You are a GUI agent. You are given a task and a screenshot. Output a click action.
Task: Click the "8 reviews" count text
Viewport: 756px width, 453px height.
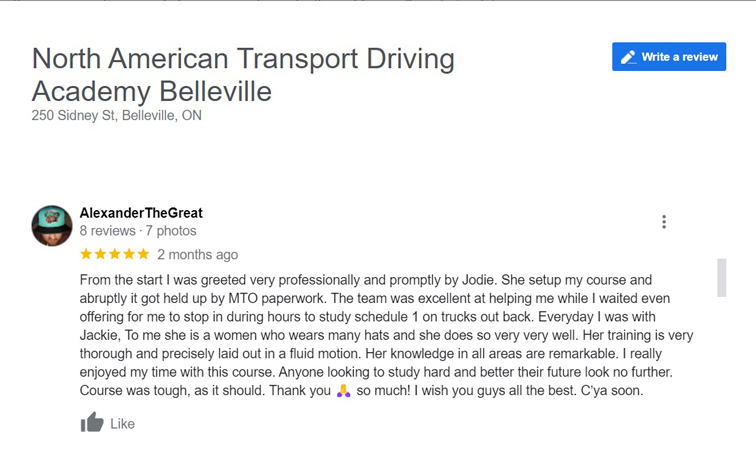point(107,231)
